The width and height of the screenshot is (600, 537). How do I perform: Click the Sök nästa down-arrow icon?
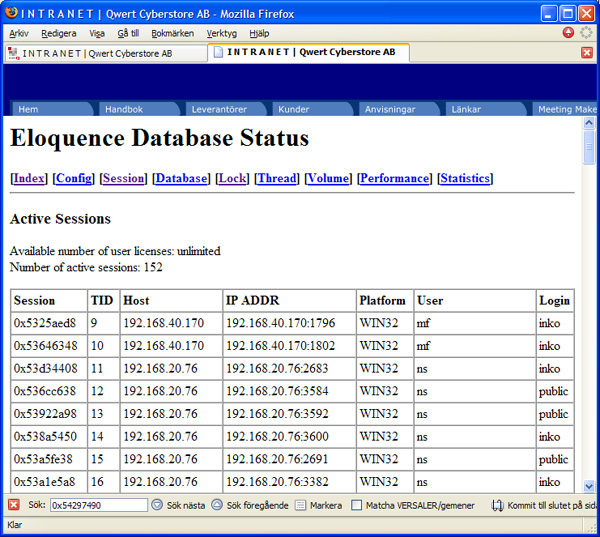157,505
